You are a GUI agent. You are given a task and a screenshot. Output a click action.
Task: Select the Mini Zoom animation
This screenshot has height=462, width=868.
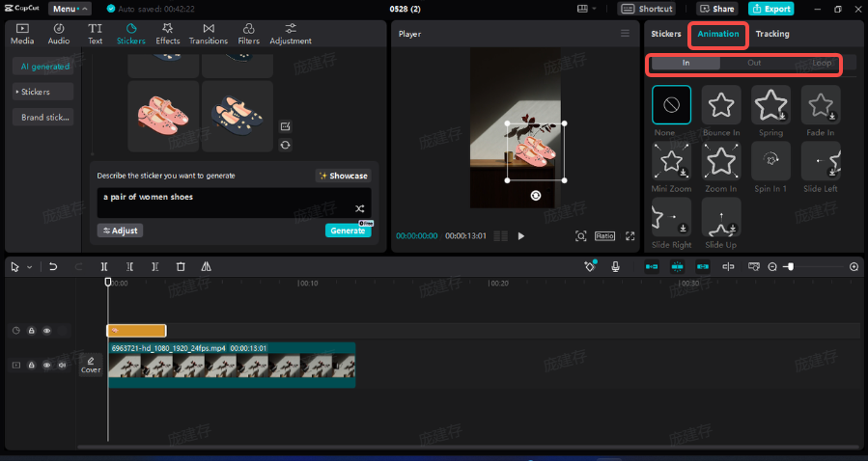tap(671, 167)
